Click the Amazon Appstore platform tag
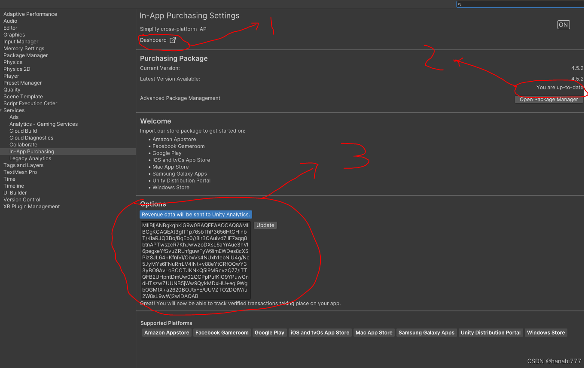The width and height of the screenshot is (588, 368). 167,333
